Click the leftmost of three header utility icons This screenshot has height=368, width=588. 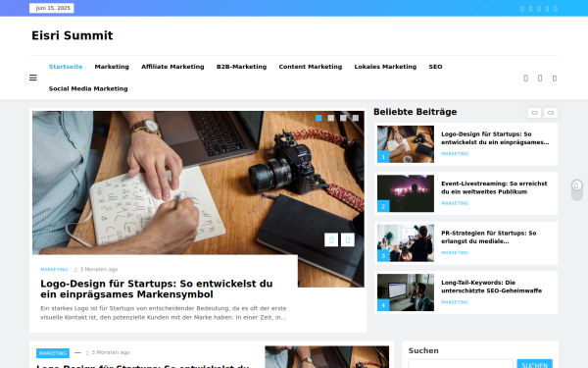click(525, 79)
